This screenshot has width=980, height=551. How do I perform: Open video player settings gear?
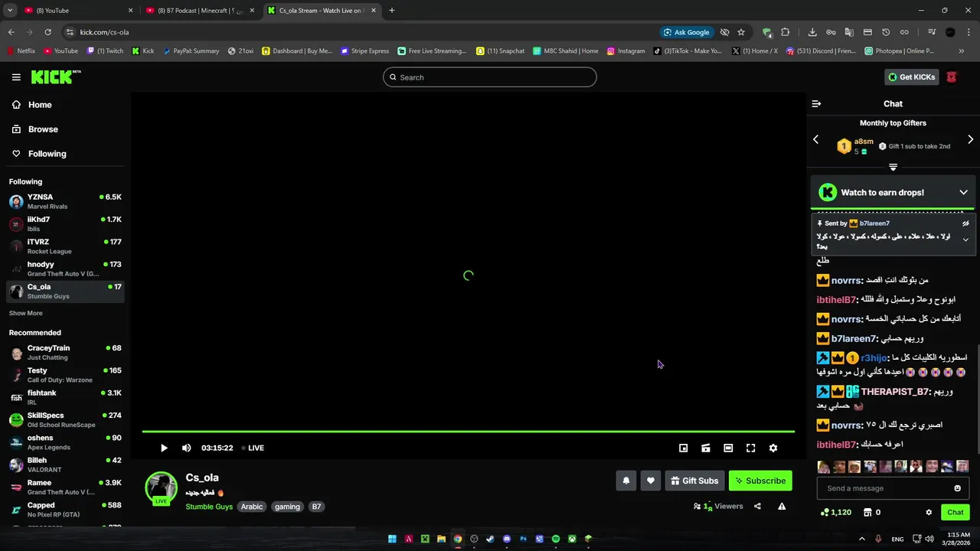773,448
